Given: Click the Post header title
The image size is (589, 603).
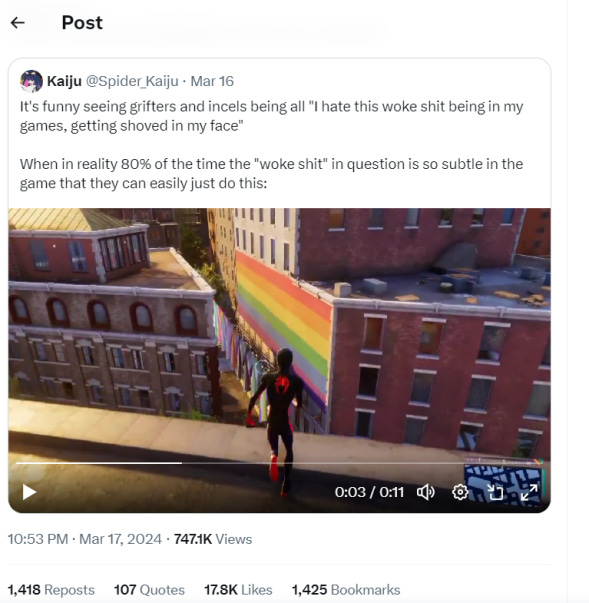Looking at the screenshot, I should click(x=82, y=23).
